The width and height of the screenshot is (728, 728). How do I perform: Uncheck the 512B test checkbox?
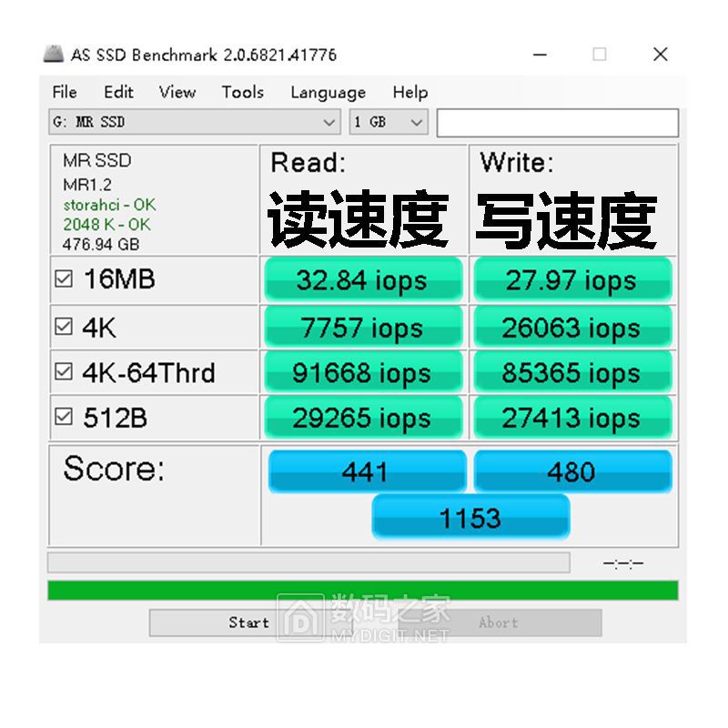(x=64, y=417)
